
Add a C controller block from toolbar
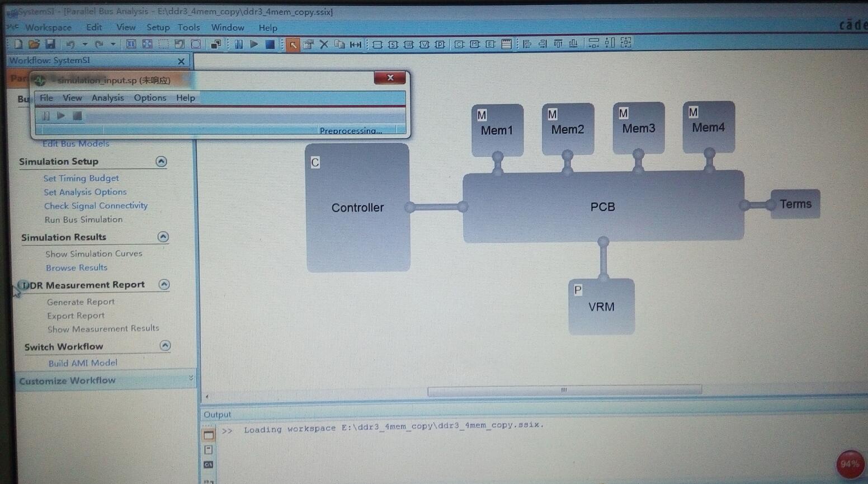pos(459,44)
